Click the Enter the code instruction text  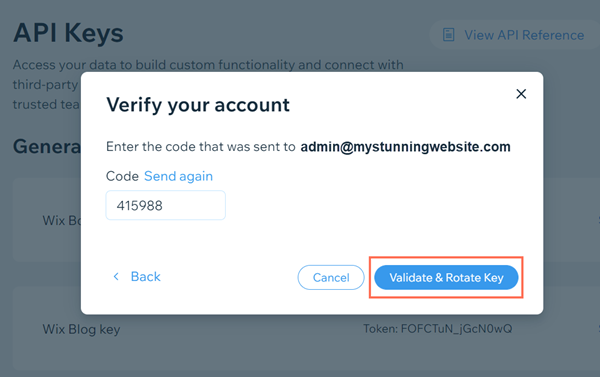[x=201, y=147]
